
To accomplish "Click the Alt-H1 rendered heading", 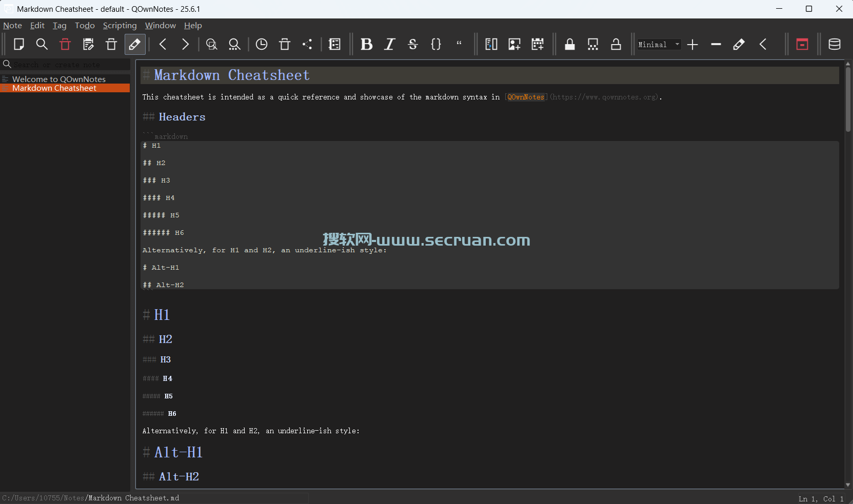I will 178,452.
